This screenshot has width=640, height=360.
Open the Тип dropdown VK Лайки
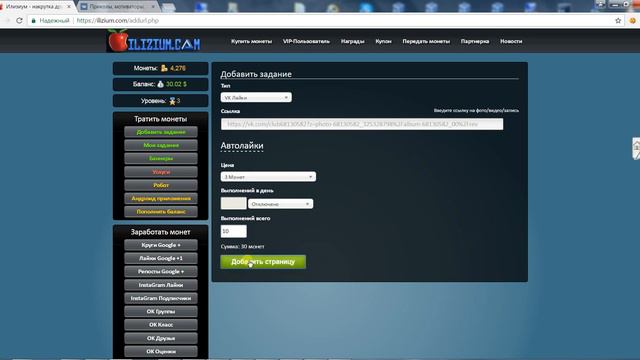256,98
